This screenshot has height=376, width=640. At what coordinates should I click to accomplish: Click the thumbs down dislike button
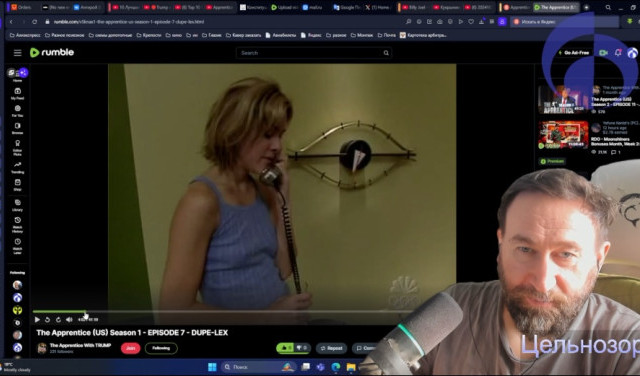(x=301, y=348)
